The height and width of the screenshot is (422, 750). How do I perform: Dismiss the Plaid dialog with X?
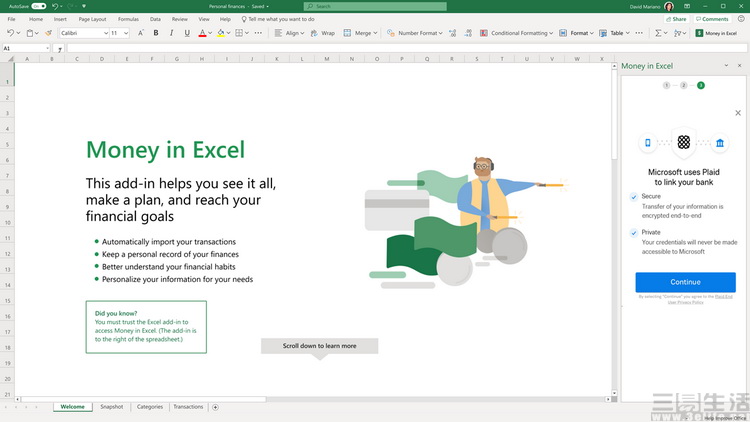(738, 113)
